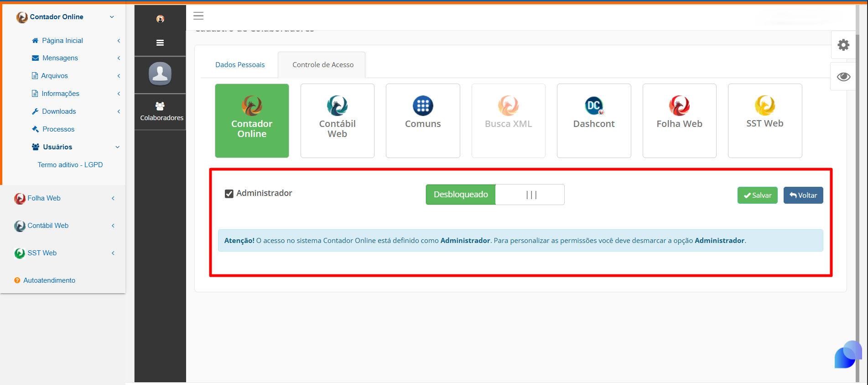Toggle the dark panel hamburger menu

point(160,42)
